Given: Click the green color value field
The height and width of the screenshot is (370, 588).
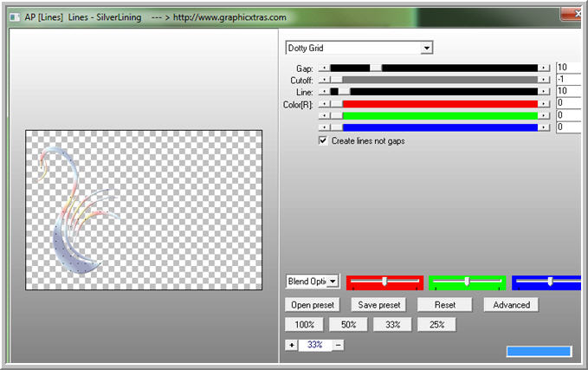Looking at the screenshot, I should click(x=568, y=115).
